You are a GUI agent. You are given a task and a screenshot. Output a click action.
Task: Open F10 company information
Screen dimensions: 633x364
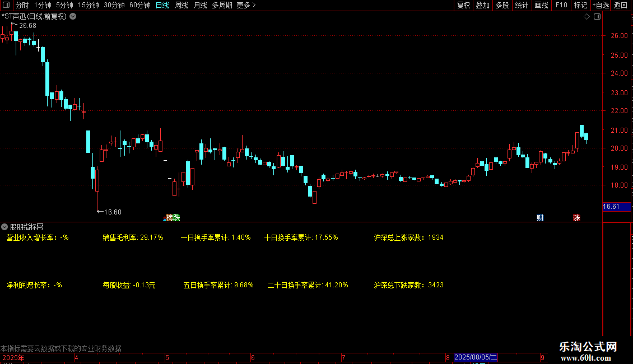561,5
